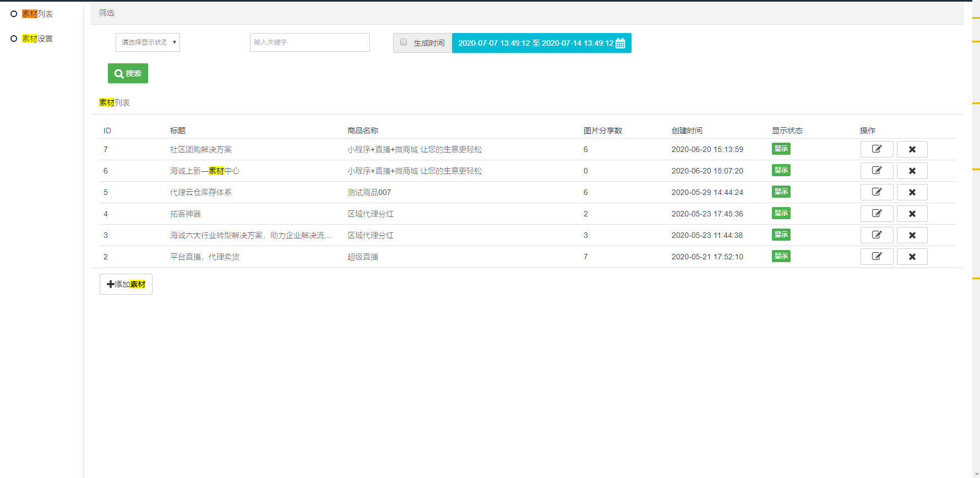Open the link 社区团购解决方案
Viewport: 980px width, 478px height.
(201, 149)
